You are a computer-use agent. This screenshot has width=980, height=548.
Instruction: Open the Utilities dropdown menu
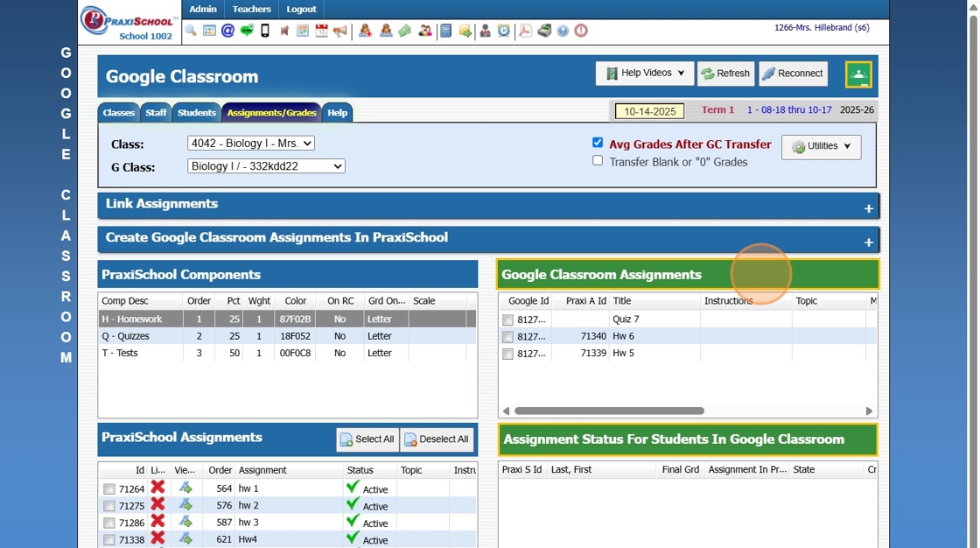pos(822,146)
